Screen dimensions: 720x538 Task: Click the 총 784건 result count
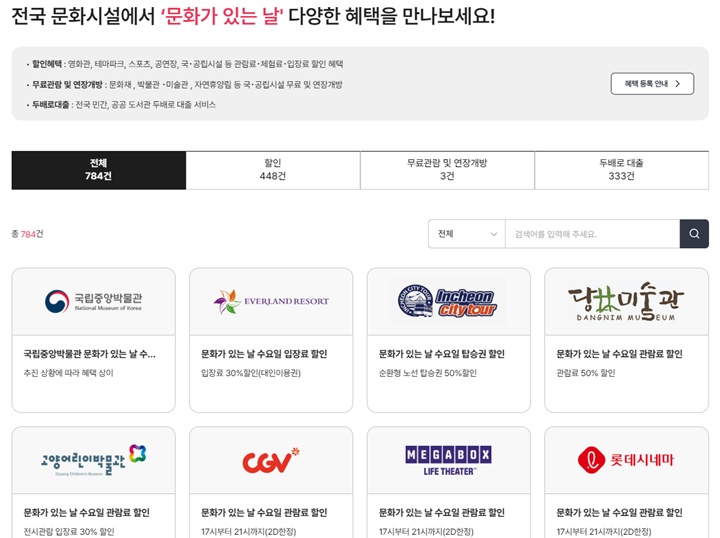click(28, 234)
